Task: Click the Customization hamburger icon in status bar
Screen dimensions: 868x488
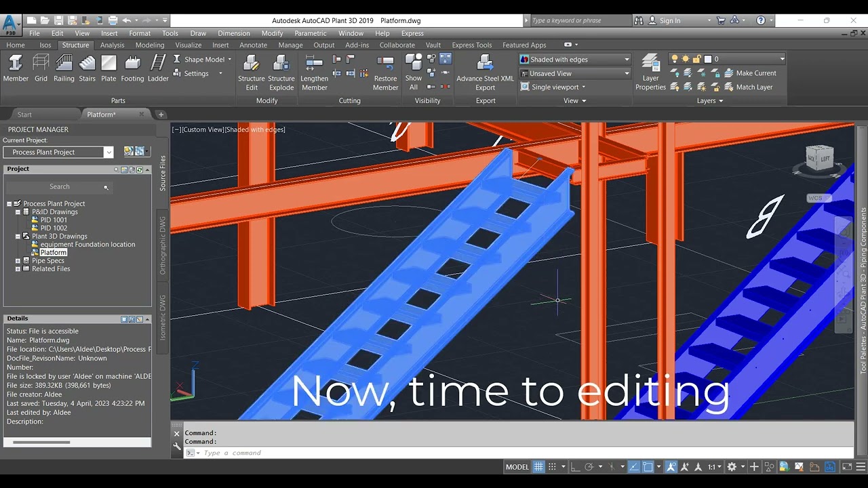Action: point(861,467)
